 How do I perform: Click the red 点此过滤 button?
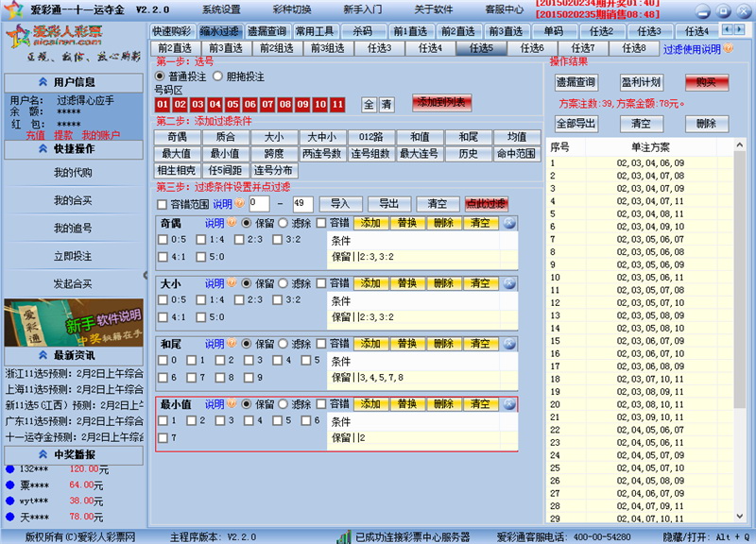pos(486,204)
